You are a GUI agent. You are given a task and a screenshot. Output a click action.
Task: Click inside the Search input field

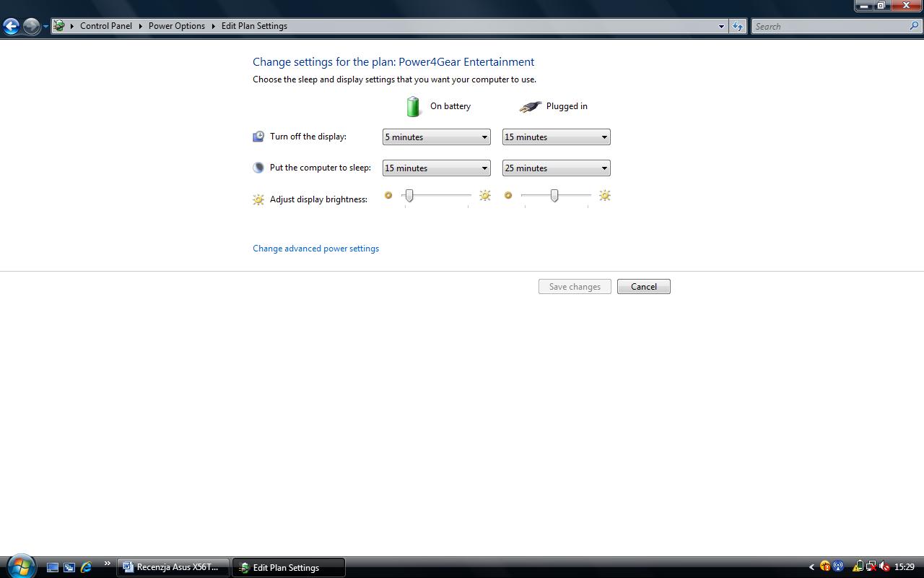click(830, 27)
